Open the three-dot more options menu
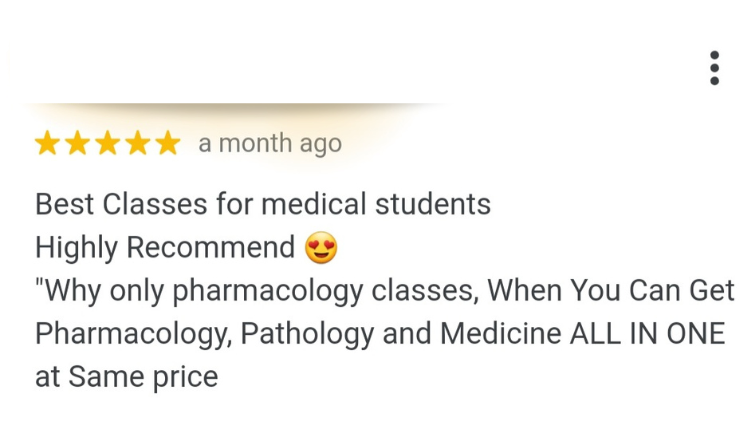750x422 pixels. (714, 68)
